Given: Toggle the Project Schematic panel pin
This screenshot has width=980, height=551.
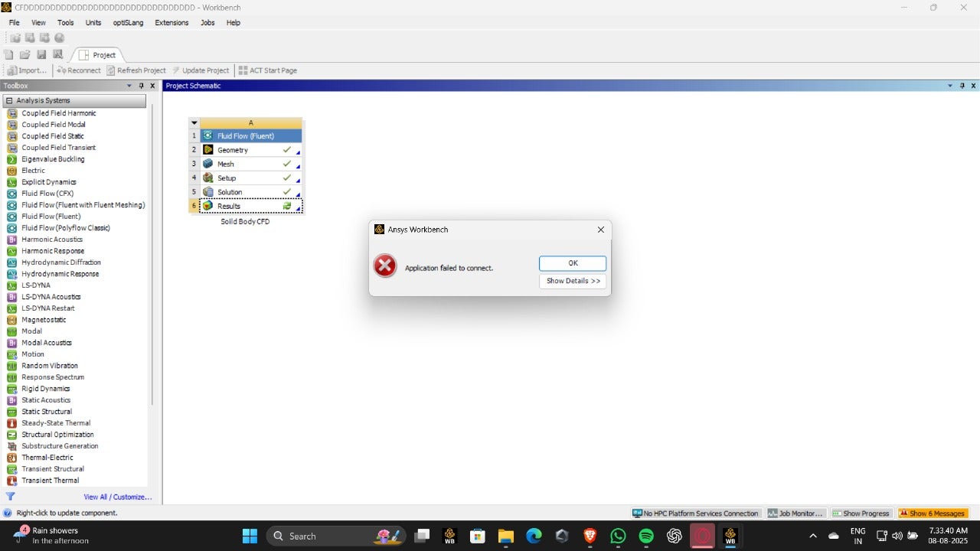Looking at the screenshot, I should click(x=962, y=86).
